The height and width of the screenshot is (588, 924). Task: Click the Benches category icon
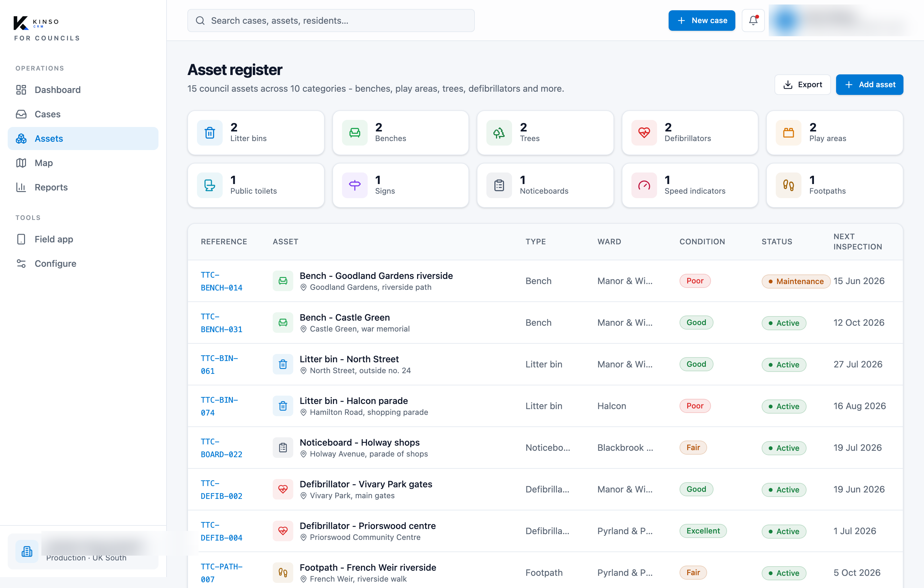pos(355,133)
